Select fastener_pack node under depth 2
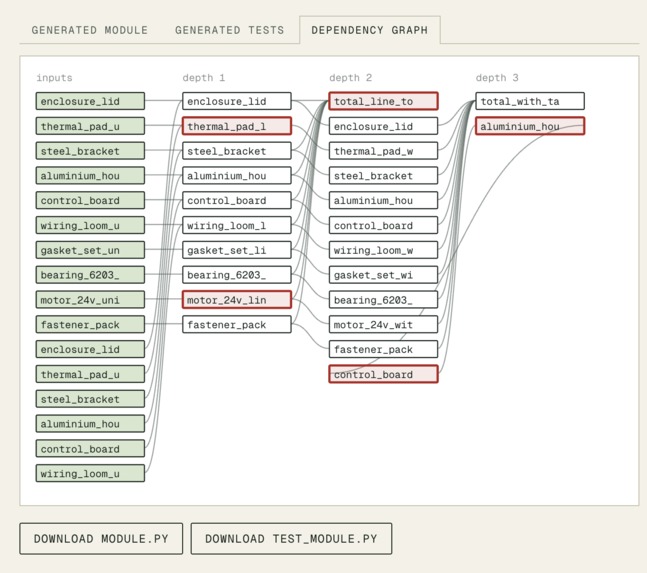 (383, 349)
